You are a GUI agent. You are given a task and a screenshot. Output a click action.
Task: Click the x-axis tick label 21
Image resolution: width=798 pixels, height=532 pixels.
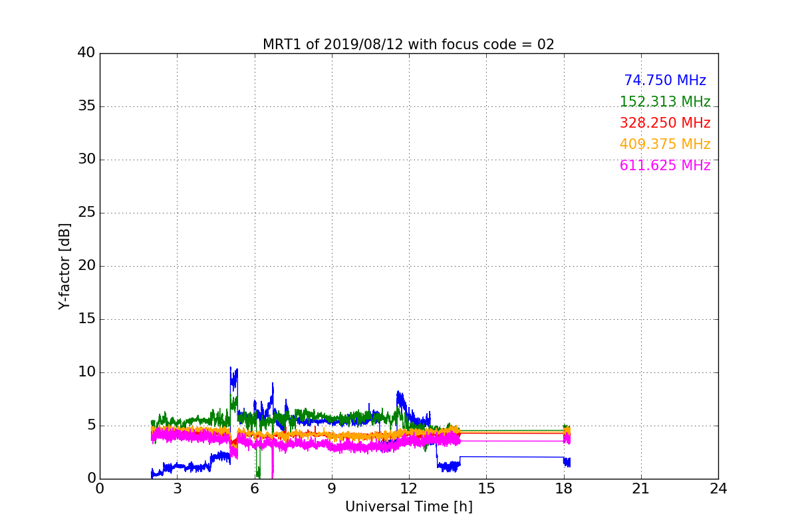(x=641, y=488)
